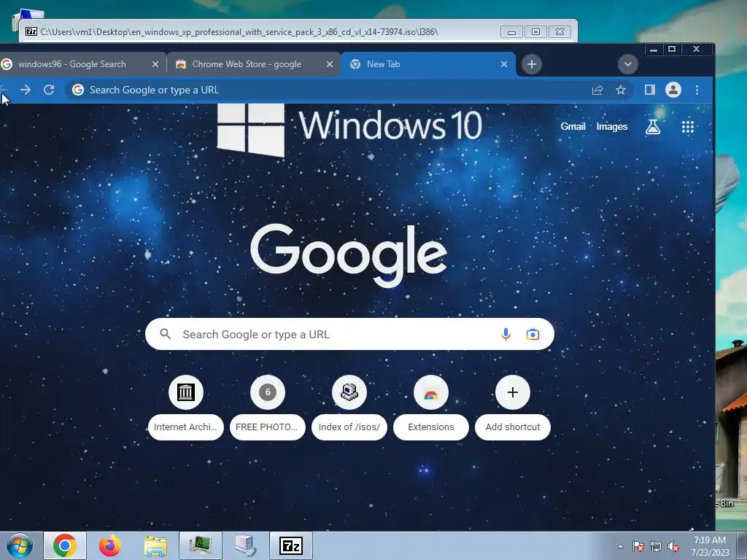The image size is (747, 560).
Task: Click the Chrome taskbar icon
Action: (x=65, y=545)
